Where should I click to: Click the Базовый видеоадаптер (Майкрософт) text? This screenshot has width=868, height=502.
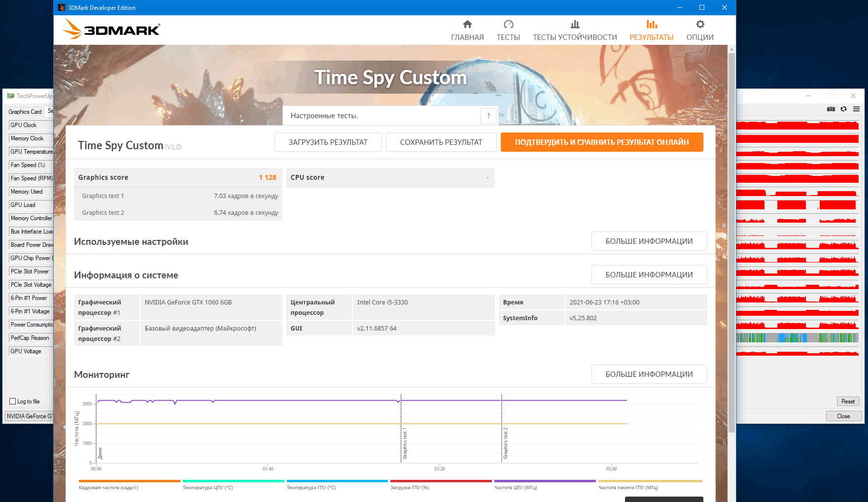coord(201,329)
